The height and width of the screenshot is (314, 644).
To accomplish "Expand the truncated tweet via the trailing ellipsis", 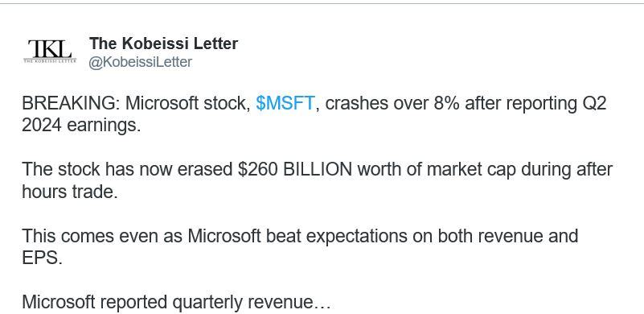I will (322, 303).
